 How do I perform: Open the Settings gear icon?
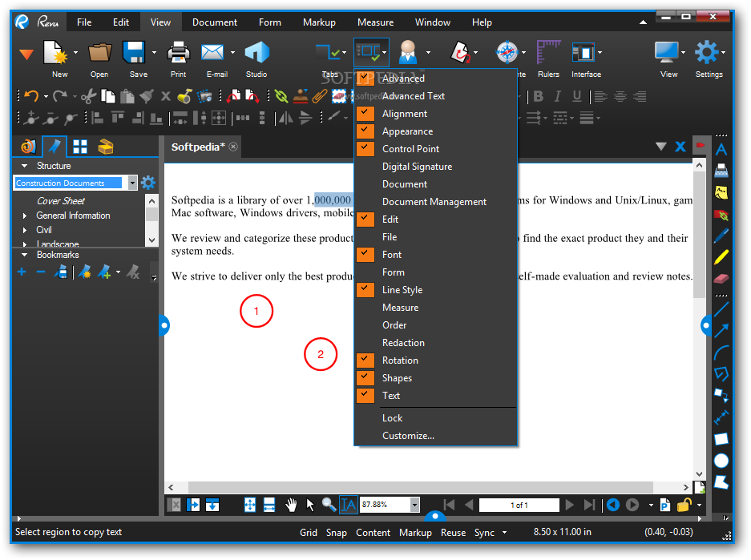pyautogui.click(x=707, y=52)
